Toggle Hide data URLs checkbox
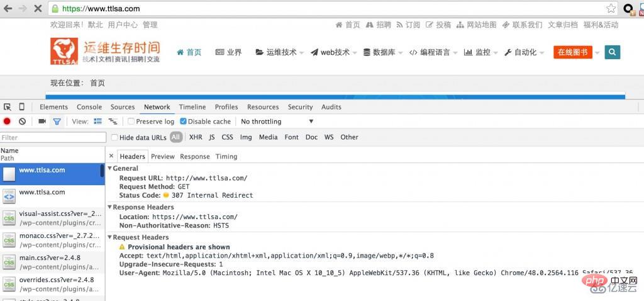Viewport: 644px width, 301px height. [x=114, y=137]
